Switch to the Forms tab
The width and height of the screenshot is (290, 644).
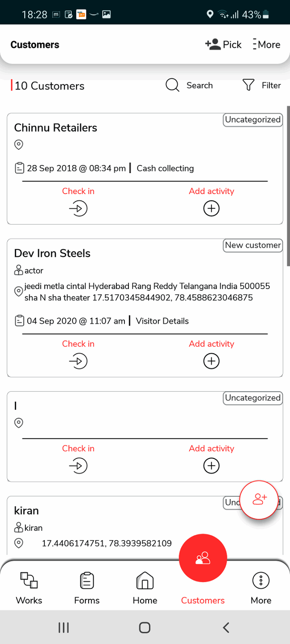pyautogui.click(x=87, y=588)
